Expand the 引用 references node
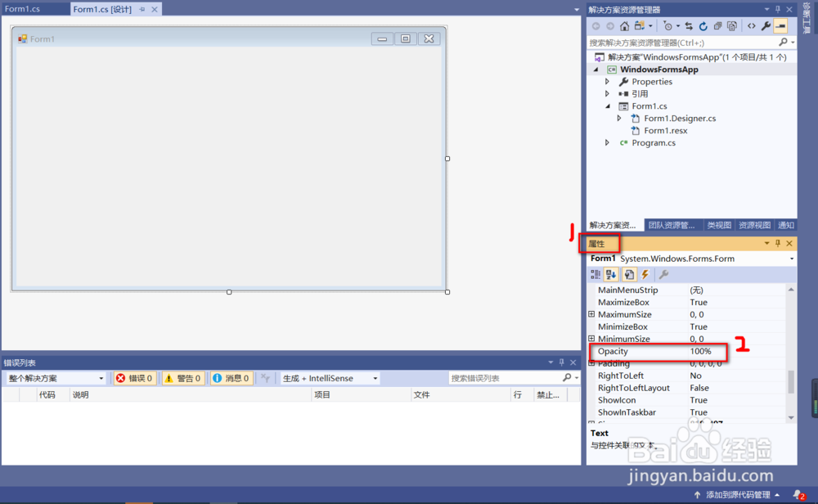The width and height of the screenshot is (818, 504). pyautogui.click(x=607, y=94)
